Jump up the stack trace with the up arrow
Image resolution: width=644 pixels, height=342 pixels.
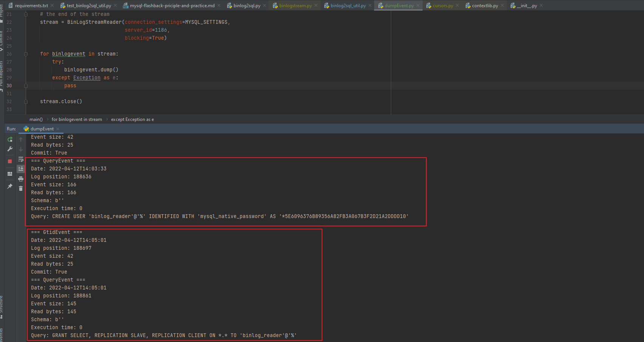(21, 139)
